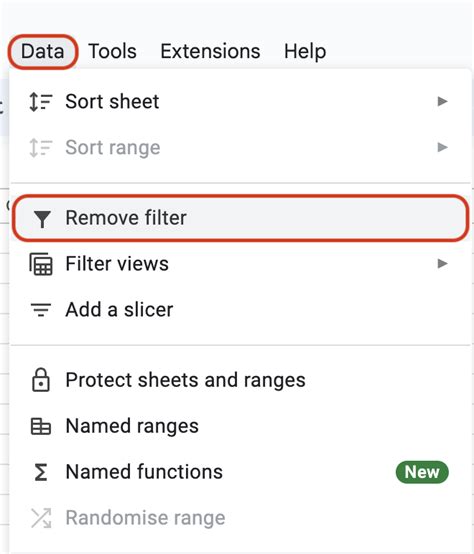474x554 pixels.
Task: Click the Named ranges grid icon
Action: [x=41, y=426]
